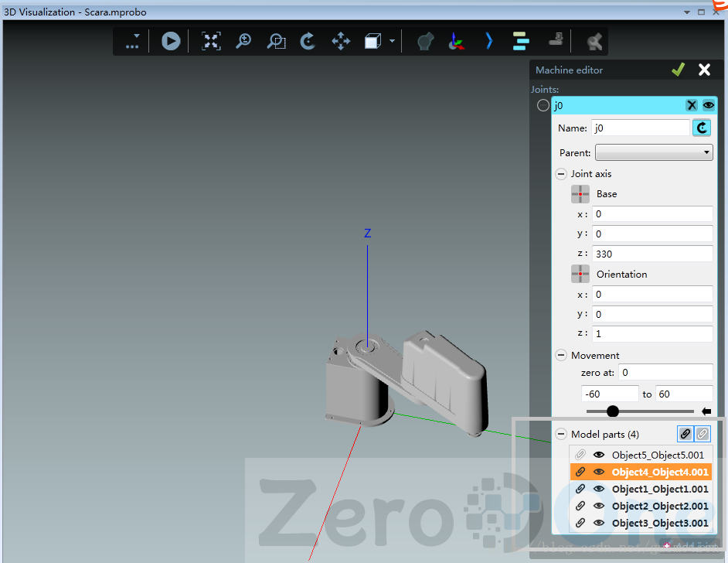Toggle visibility of Object4_Object4.001
This screenshot has width=728, height=563.
(x=599, y=472)
